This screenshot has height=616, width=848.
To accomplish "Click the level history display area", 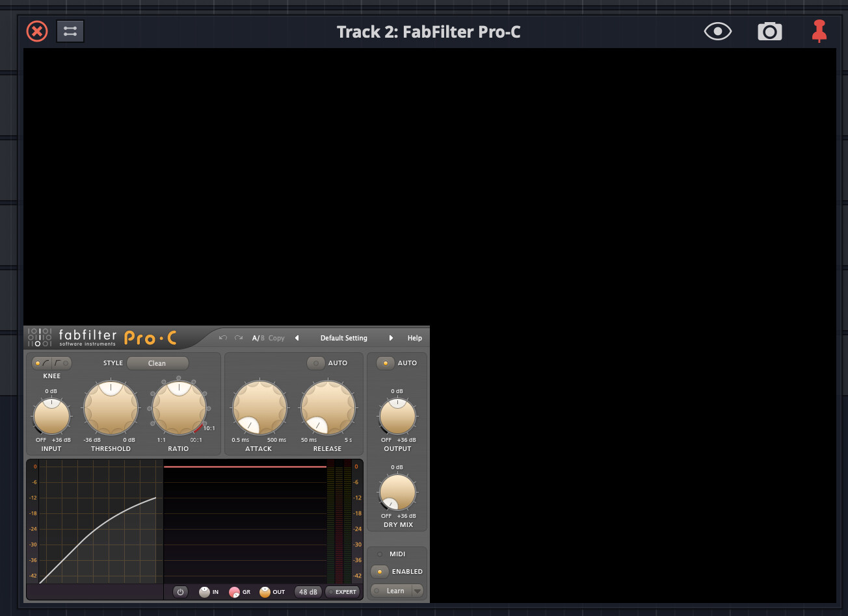I will [x=245, y=522].
